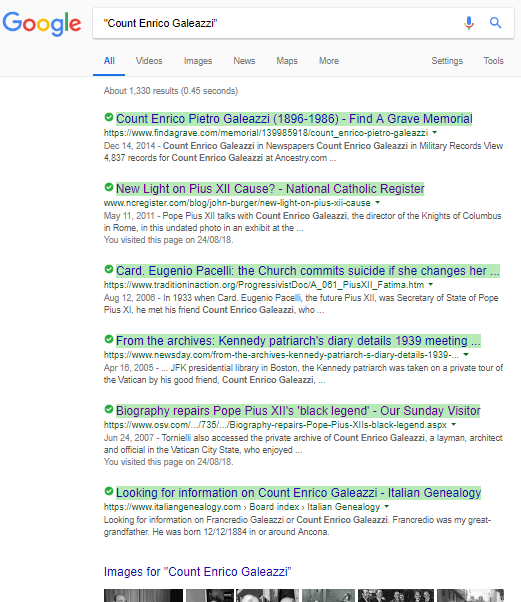The height and width of the screenshot is (602, 521).
Task: Click the Google logo
Action: pos(42,24)
